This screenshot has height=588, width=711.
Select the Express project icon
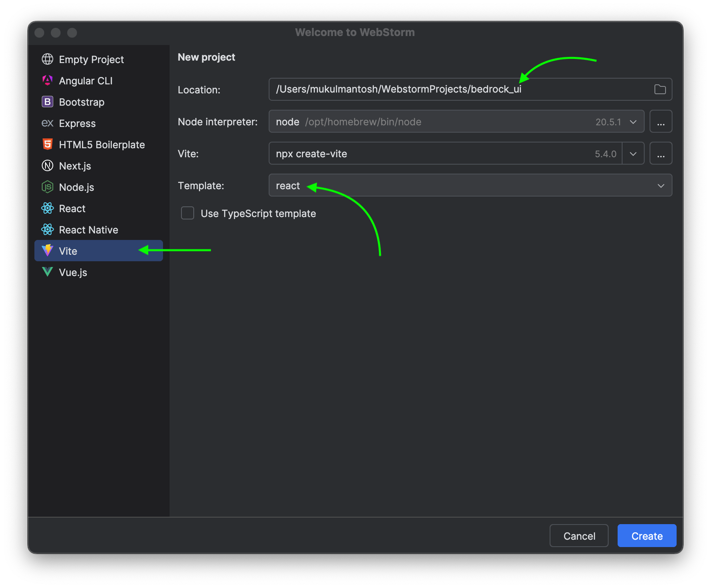point(48,123)
